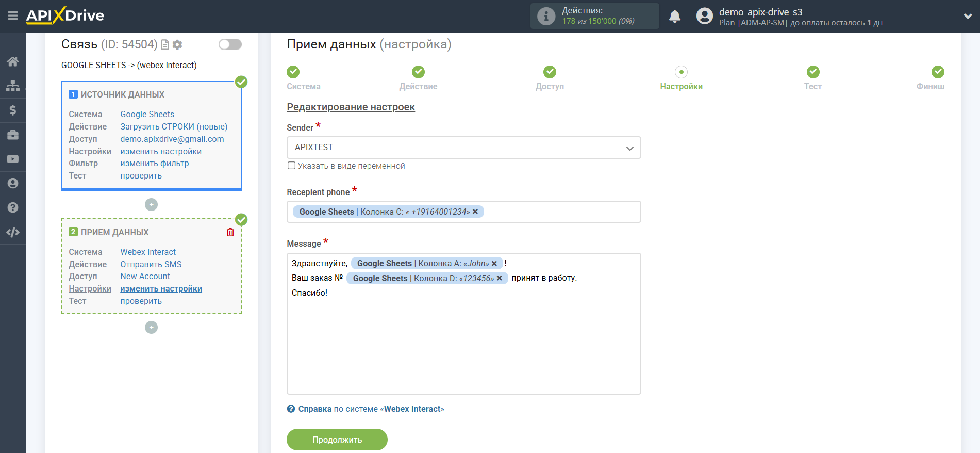This screenshot has width=980, height=453.
Task: Click source 'проверить' test link
Action: [141, 175]
